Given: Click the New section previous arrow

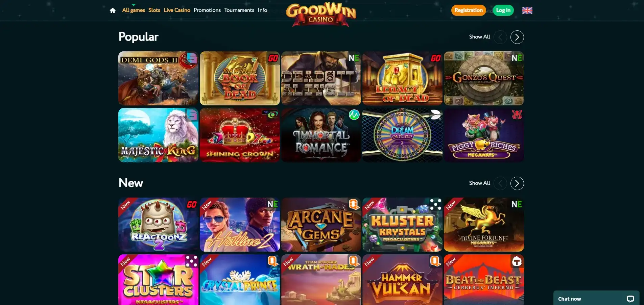Looking at the screenshot, I should point(500,183).
